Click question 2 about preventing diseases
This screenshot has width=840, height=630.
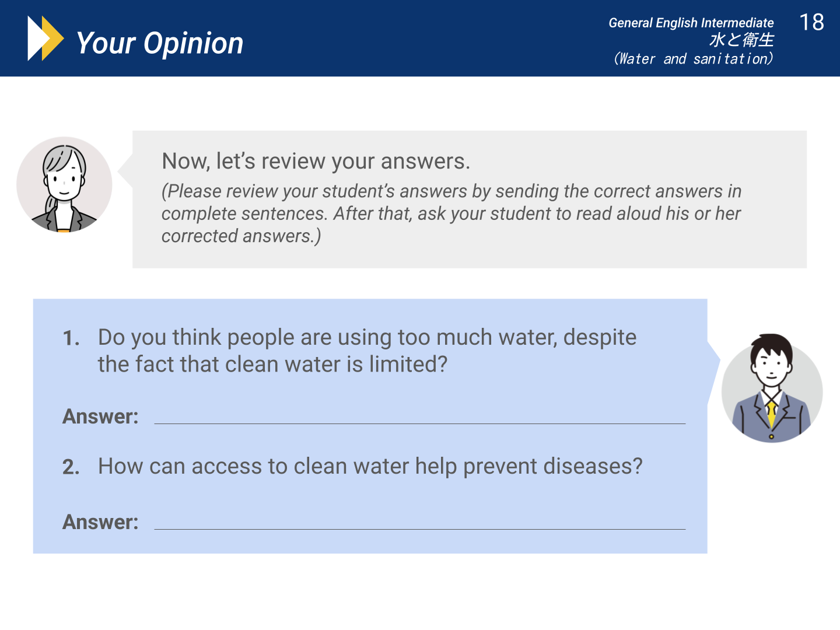pos(370,466)
